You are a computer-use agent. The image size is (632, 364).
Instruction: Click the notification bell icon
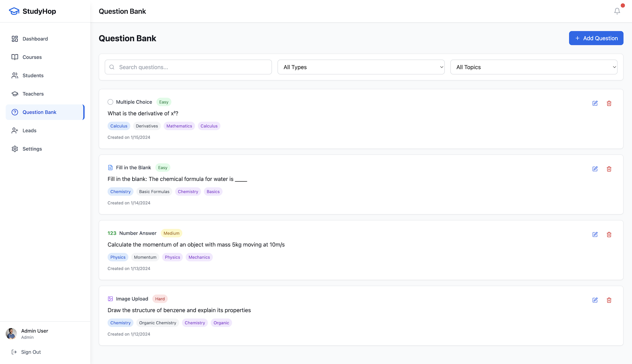coord(617,11)
